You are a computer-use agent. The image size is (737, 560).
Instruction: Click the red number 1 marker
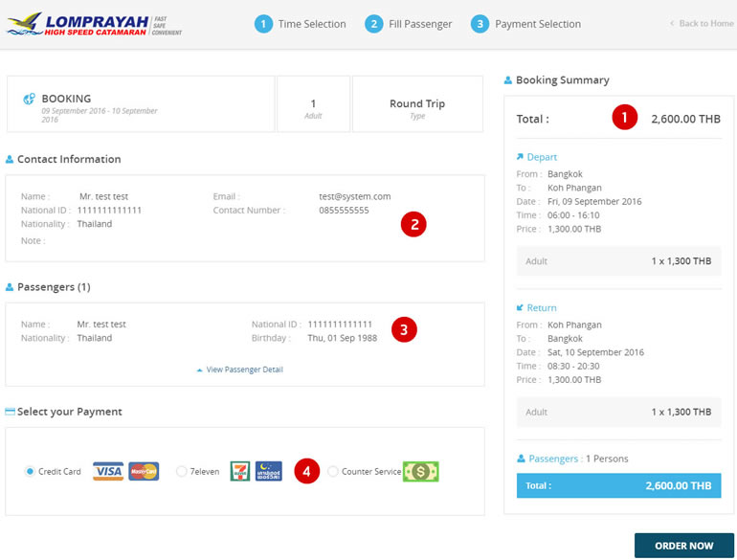(x=624, y=119)
